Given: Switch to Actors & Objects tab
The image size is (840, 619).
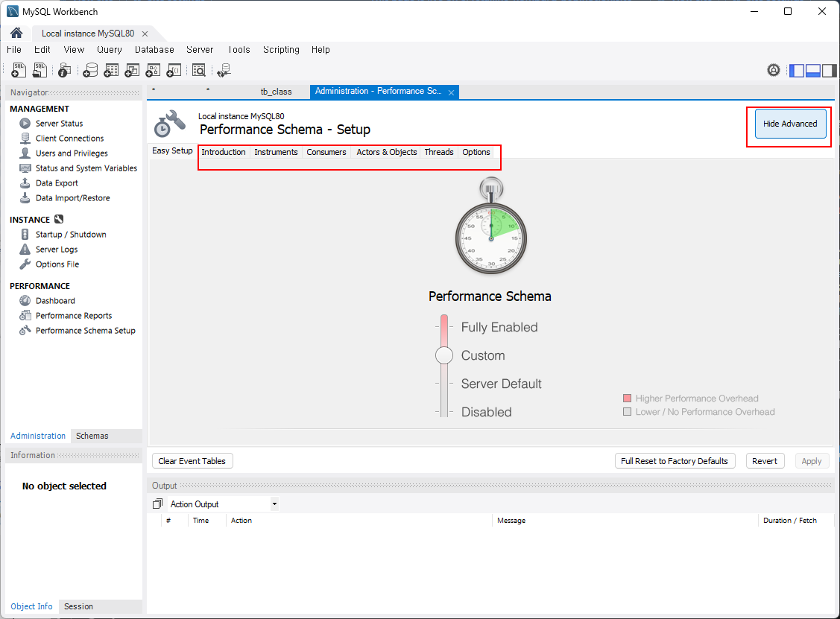Looking at the screenshot, I should tap(387, 152).
